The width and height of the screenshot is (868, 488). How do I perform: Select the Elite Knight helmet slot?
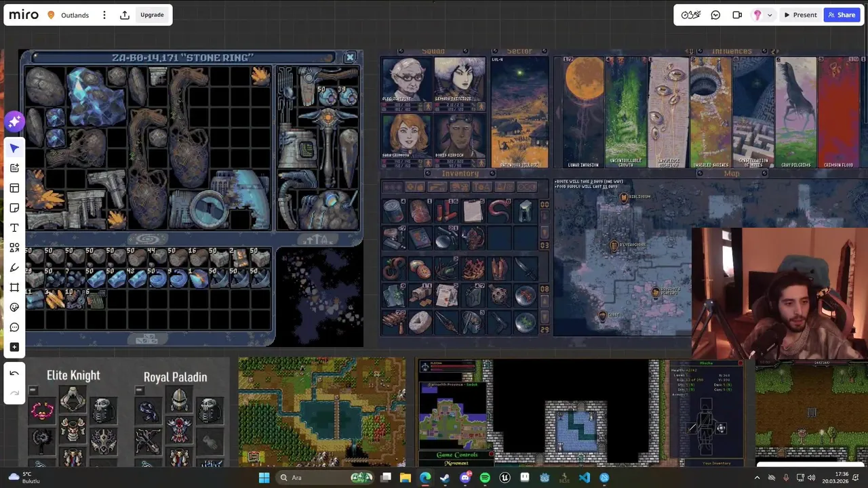coord(73,400)
